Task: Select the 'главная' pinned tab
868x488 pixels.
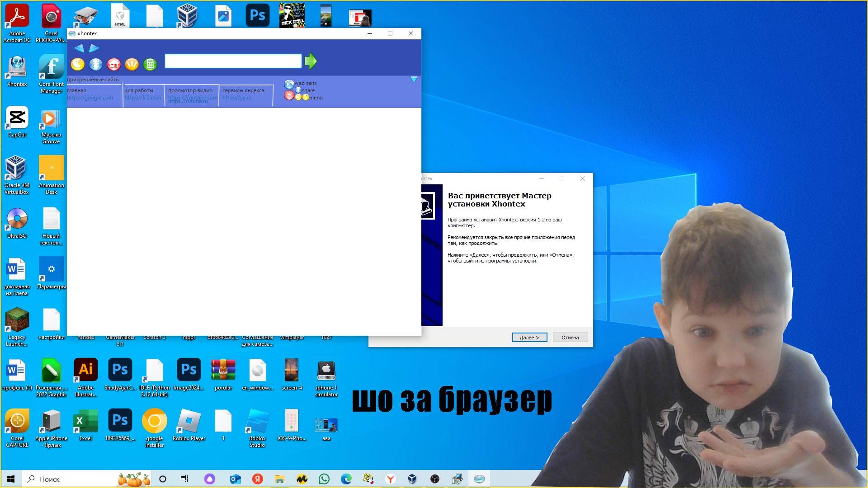Action: [76, 90]
